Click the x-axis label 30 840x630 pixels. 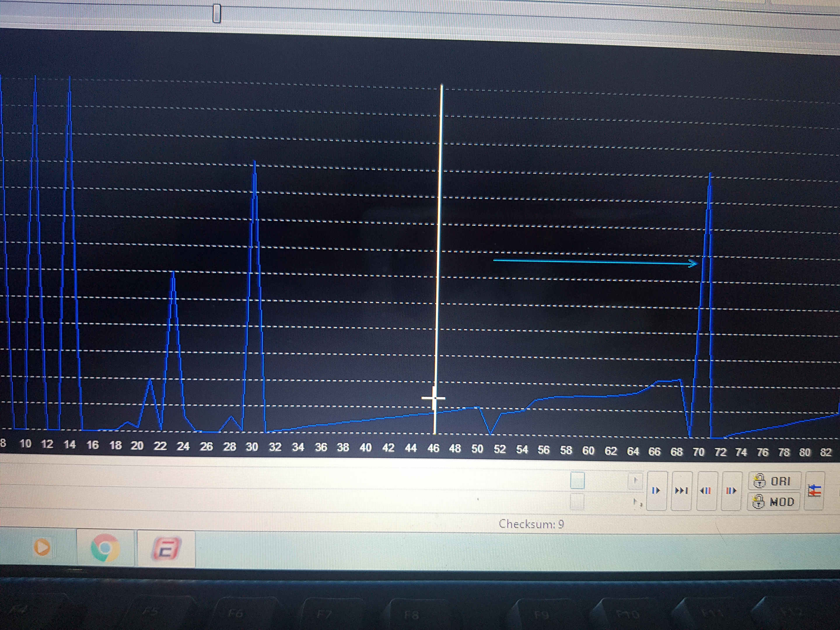click(x=252, y=447)
